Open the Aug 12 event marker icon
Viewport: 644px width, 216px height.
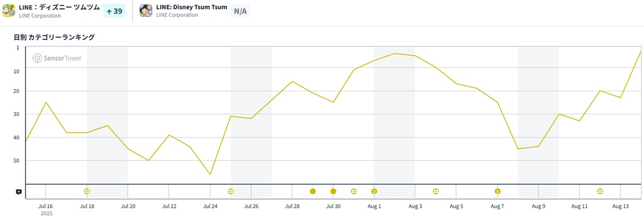600,191
